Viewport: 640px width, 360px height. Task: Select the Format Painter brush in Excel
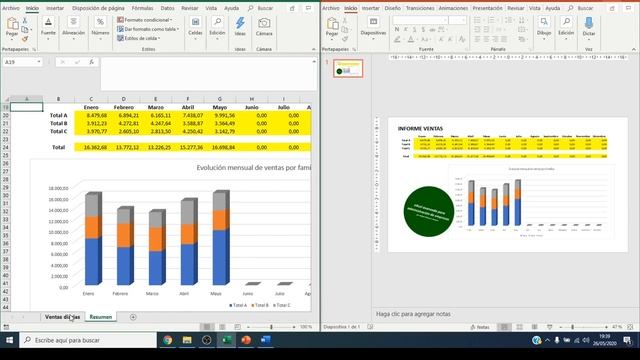click(x=25, y=39)
